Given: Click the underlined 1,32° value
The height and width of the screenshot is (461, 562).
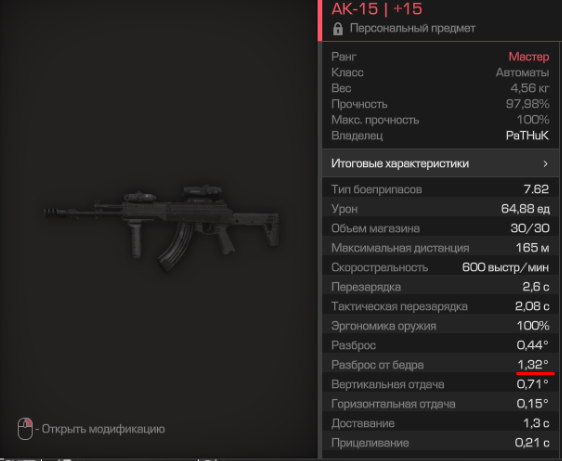Looking at the screenshot, I should tap(533, 365).
